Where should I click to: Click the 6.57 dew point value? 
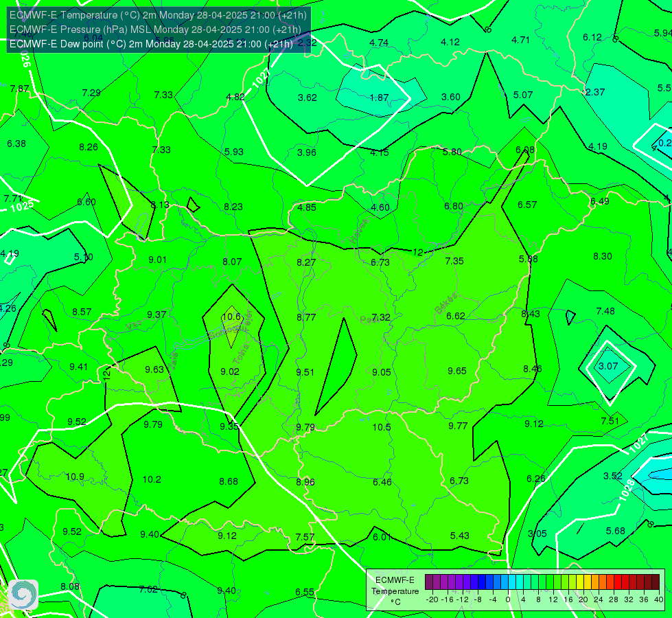pyautogui.click(x=527, y=205)
